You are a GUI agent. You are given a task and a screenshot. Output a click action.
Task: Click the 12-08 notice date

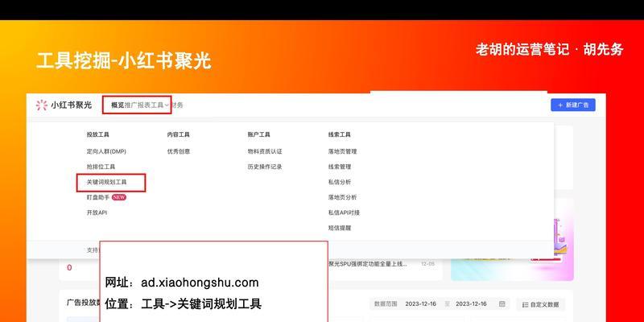tap(427, 264)
